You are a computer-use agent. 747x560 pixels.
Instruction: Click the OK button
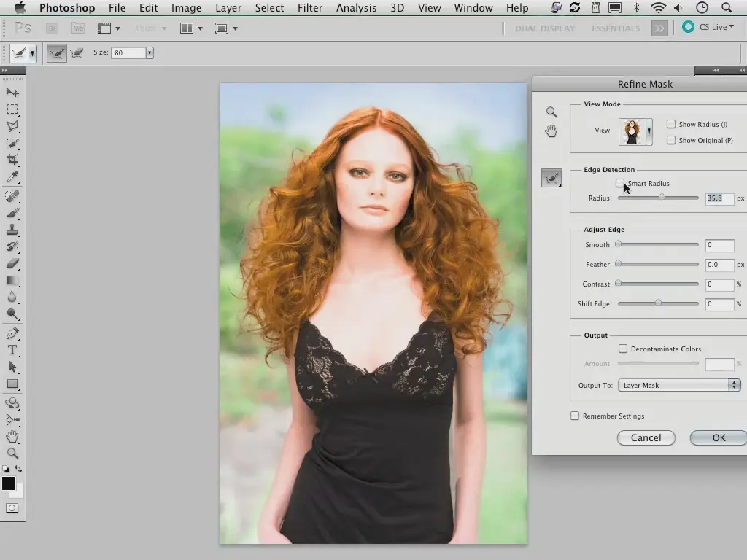tap(719, 437)
